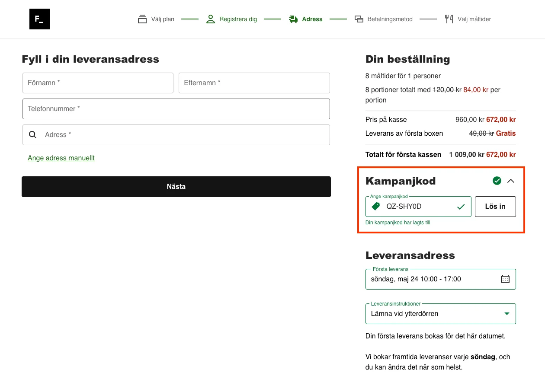The image size is (545, 392).
Task: Click the Registrera dig person icon
Action: [211, 19]
